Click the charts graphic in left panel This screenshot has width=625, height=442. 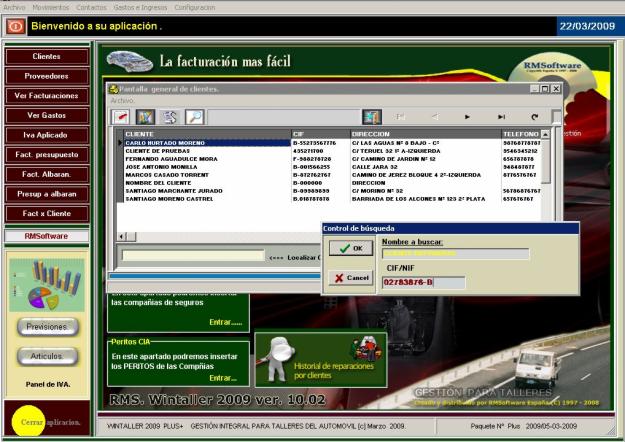47,285
